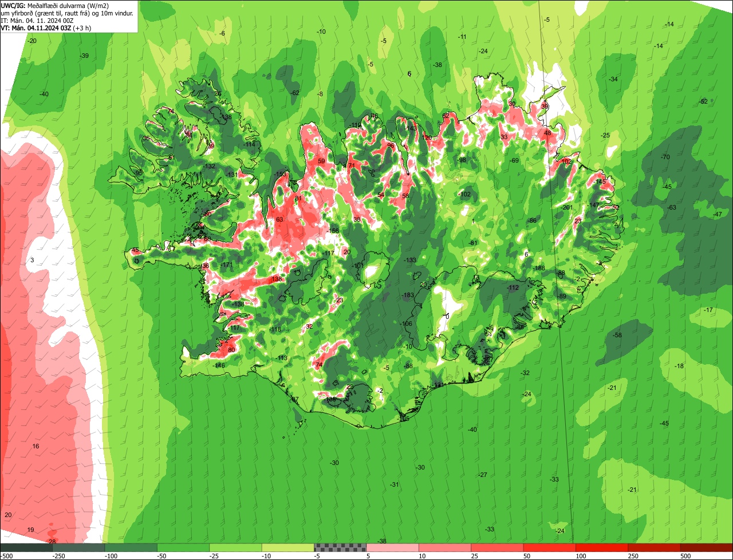Pick the legend swatch between -250 and -100

[78, 547]
